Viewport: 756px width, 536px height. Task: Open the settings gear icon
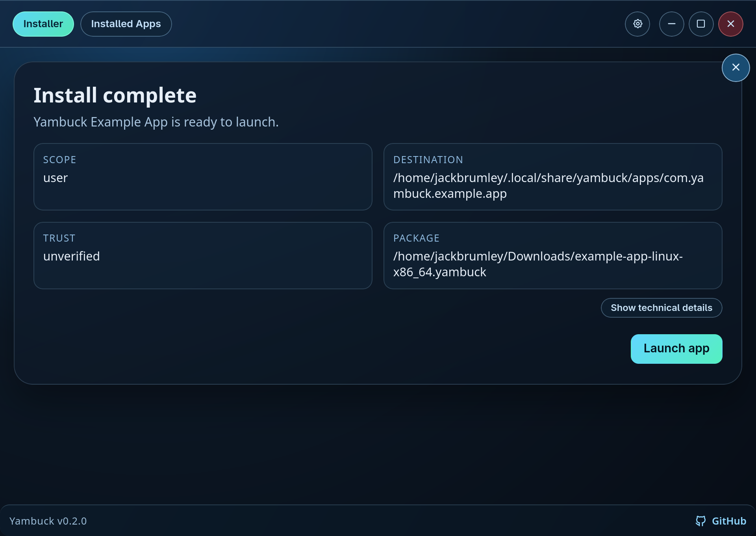(637, 24)
